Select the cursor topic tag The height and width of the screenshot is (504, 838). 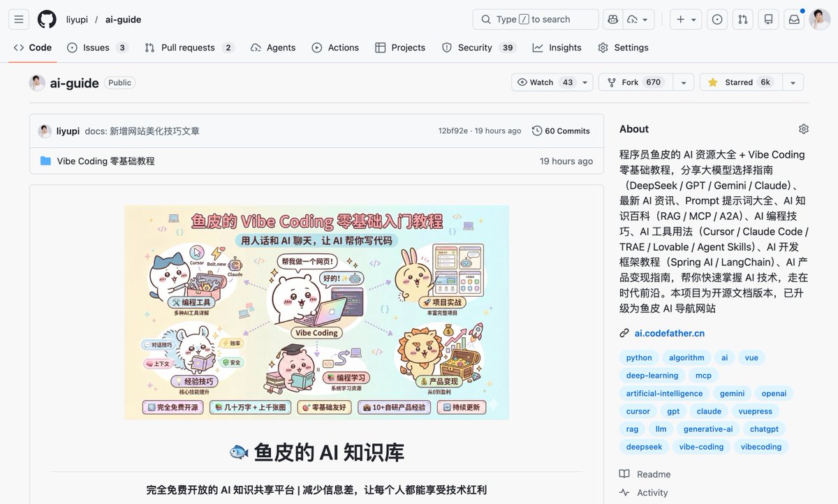(x=638, y=412)
